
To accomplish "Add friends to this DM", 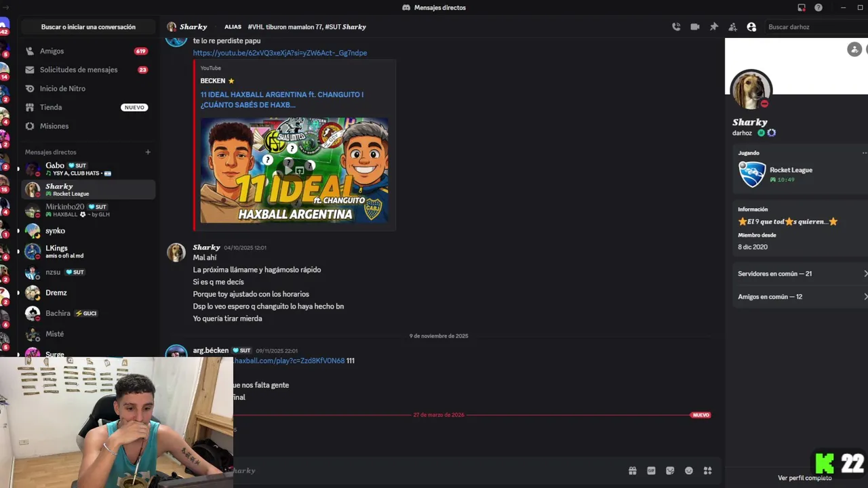I will coord(732,27).
